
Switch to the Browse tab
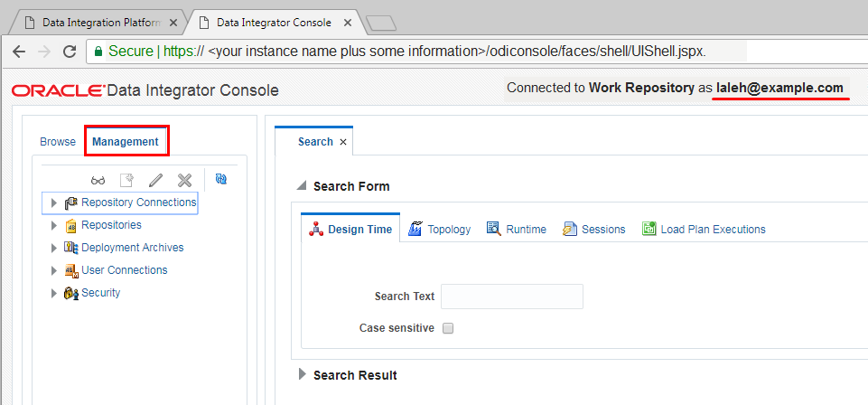click(58, 142)
